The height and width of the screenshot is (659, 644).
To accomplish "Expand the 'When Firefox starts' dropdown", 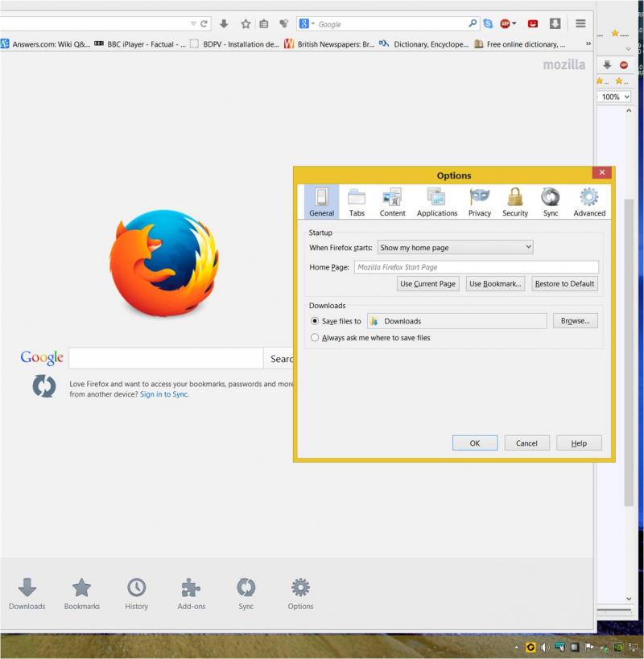I will click(x=455, y=248).
